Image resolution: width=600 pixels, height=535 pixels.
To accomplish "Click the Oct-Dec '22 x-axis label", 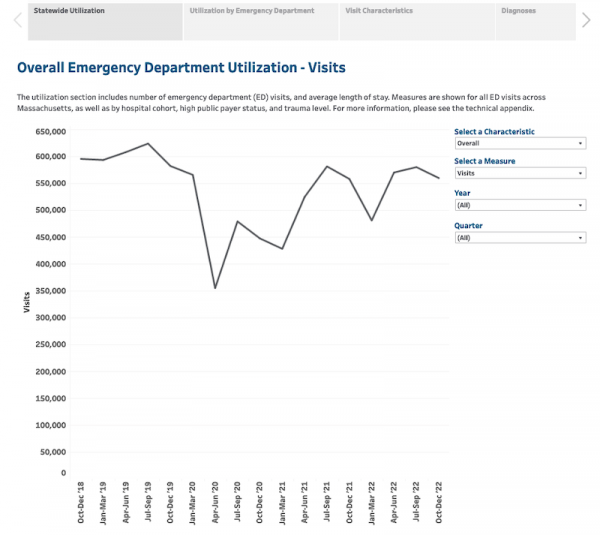I will pos(439,502).
